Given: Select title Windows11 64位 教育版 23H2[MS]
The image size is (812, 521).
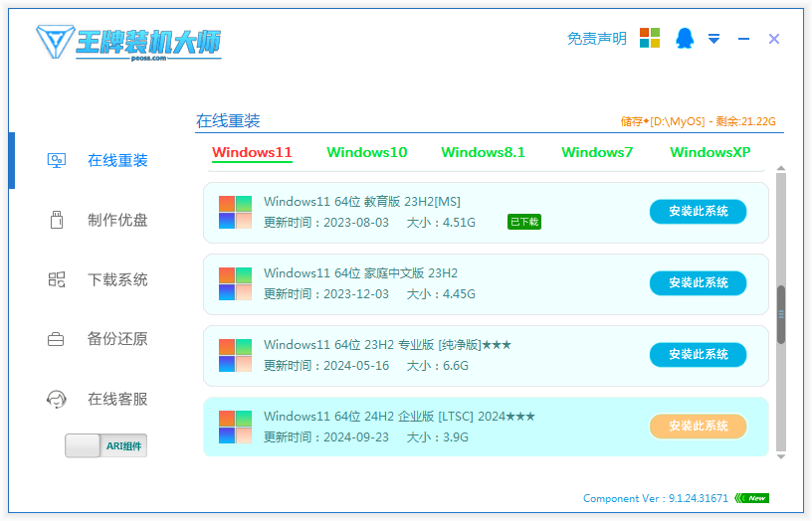Looking at the screenshot, I should pyautogui.click(x=362, y=201).
